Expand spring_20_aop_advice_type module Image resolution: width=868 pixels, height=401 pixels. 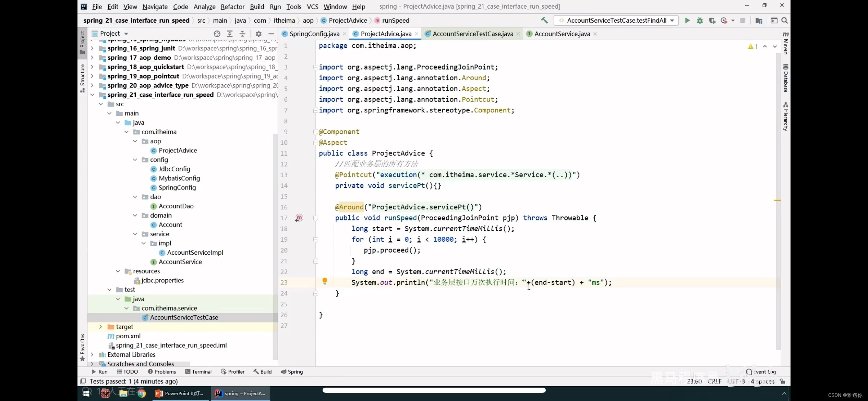92,86
